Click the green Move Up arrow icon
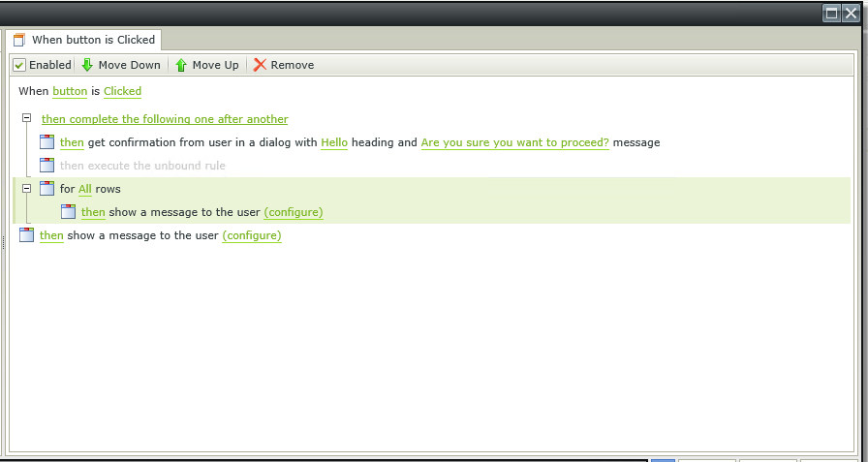Image resolution: width=868 pixels, height=462 pixels. click(x=181, y=65)
